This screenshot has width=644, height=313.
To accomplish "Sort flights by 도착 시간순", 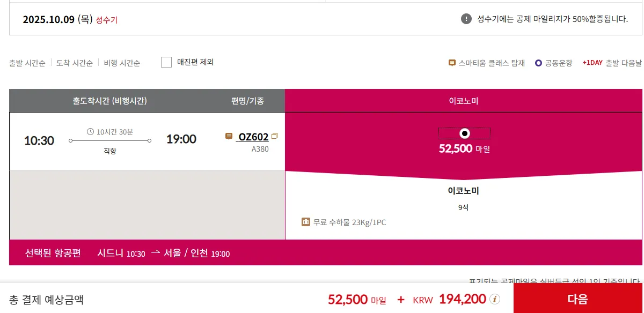I will (x=75, y=63).
